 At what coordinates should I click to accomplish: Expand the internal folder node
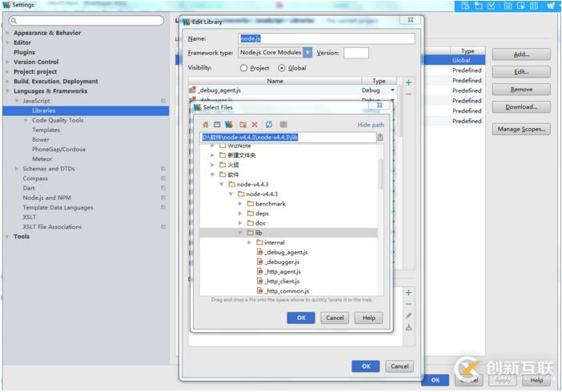click(250, 242)
